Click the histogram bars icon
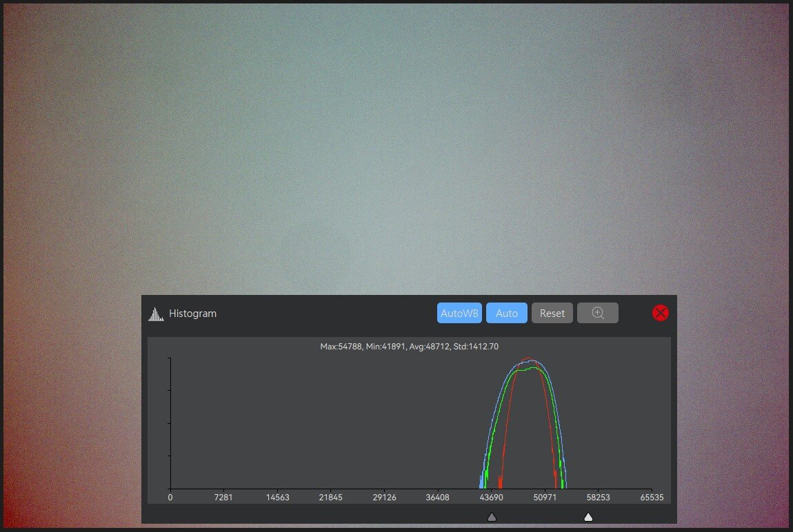Image resolution: width=793 pixels, height=532 pixels. pyautogui.click(x=156, y=314)
